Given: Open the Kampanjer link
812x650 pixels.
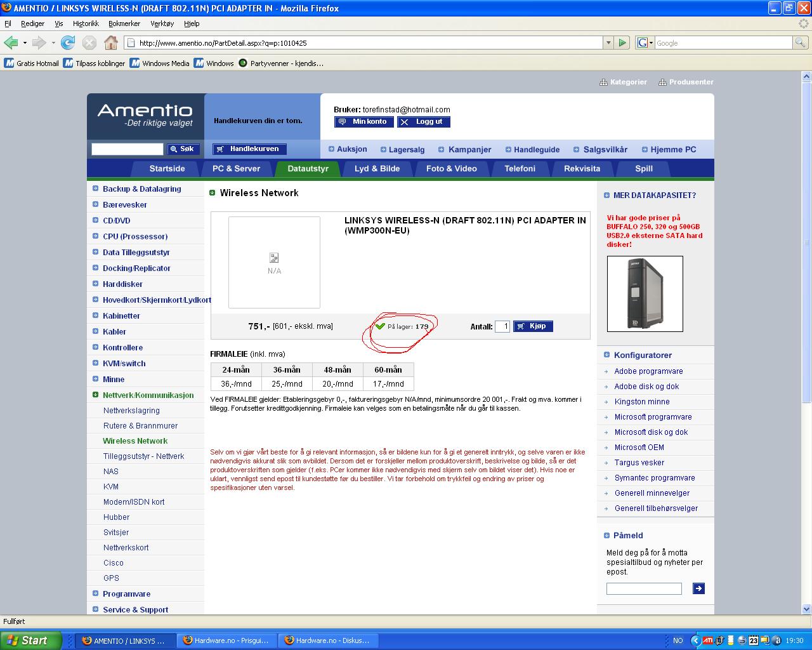Looking at the screenshot, I should click(x=464, y=149).
